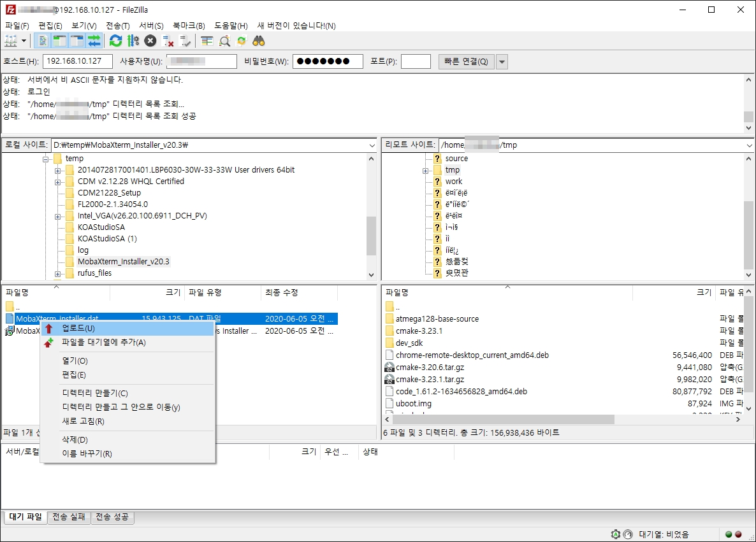Toggle the transfer queue display

pos(94,41)
